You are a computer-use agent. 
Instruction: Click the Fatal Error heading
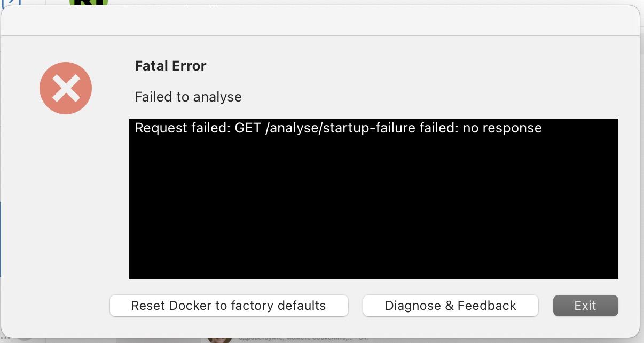(170, 66)
